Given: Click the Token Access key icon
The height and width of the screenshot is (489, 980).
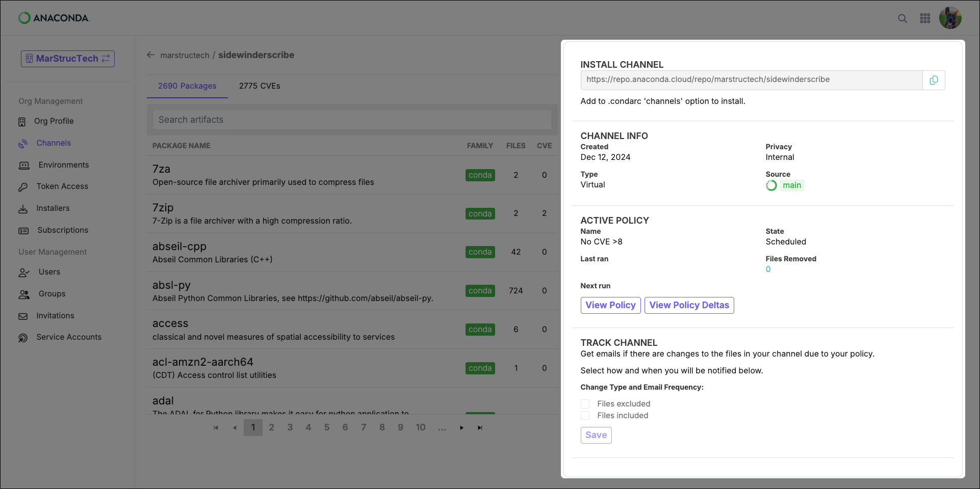Looking at the screenshot, I should pyautogui.click(x=23, y=187).
